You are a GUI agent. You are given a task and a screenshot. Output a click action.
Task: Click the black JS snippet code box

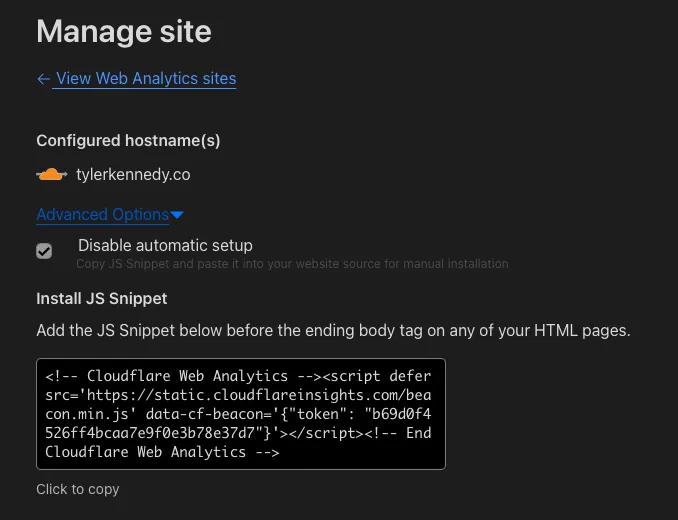(x=240, y=414)
